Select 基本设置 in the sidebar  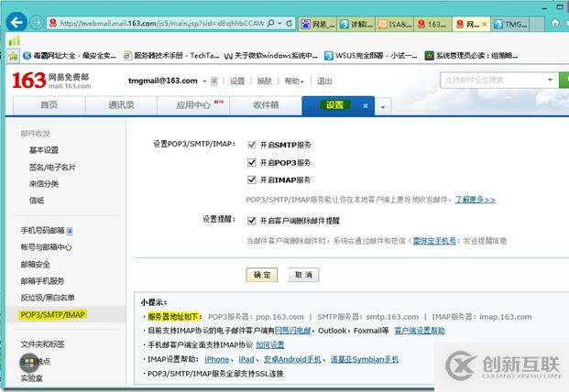[x=44, y=150]
